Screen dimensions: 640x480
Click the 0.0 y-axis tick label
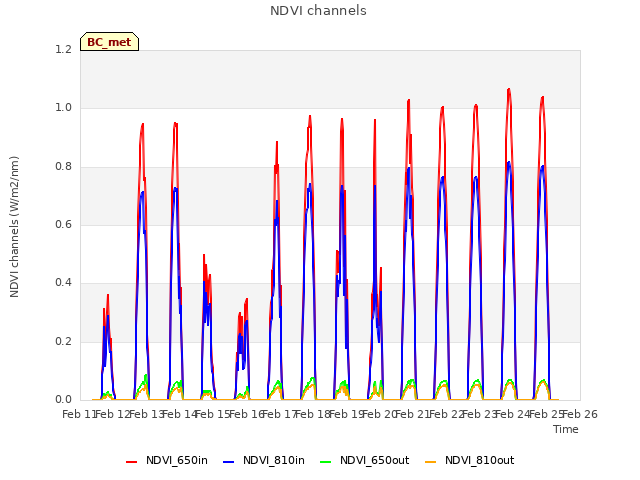pyautogui.click(x=63, y=400)
